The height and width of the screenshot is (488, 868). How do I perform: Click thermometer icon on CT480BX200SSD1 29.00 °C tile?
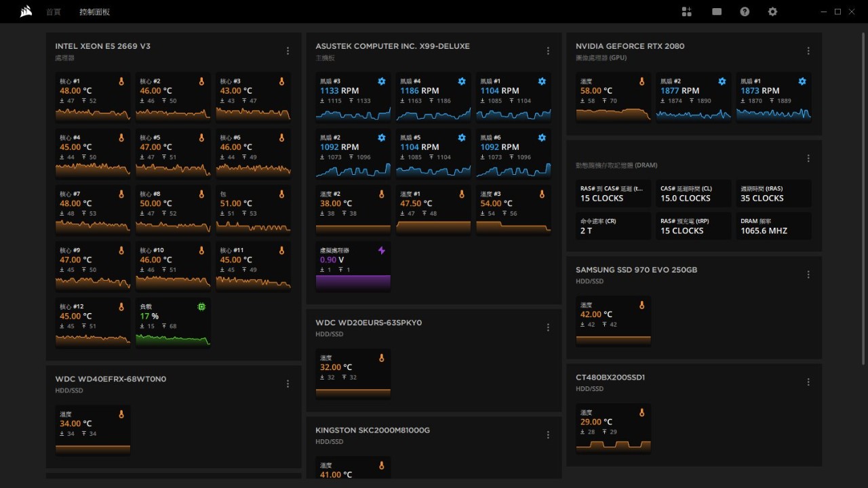[x=642, y=412]
